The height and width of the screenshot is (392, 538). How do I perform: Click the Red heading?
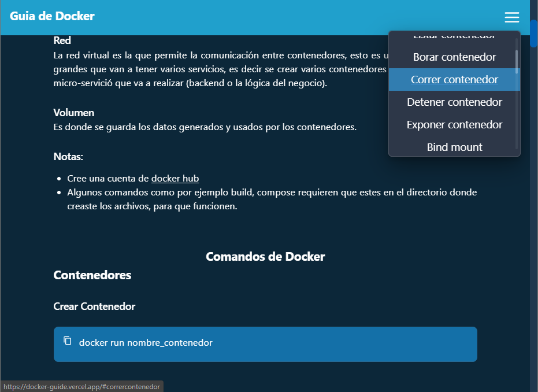click(62, 40)
